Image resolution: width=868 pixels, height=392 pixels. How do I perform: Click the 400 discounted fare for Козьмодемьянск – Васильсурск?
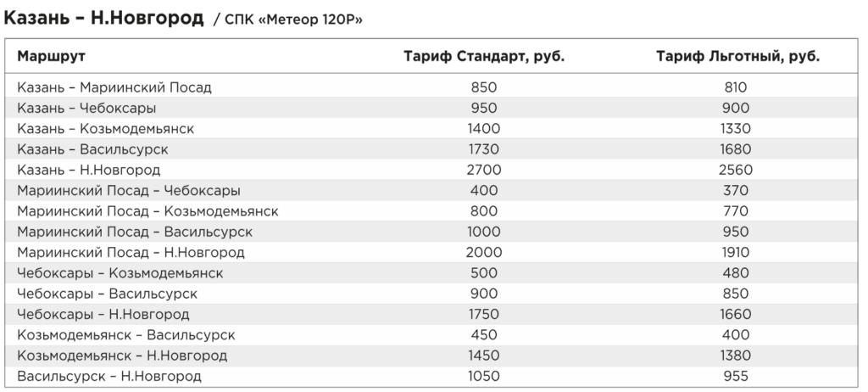coord(736,335)
